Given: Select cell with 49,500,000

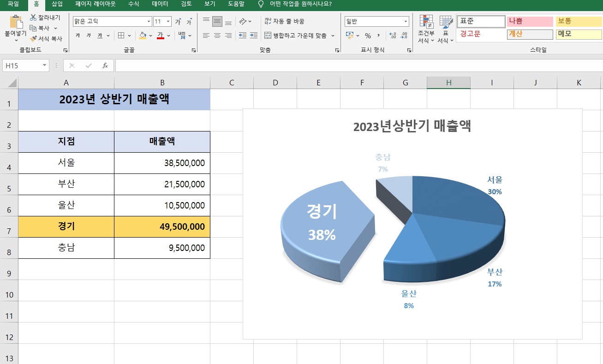Looking at the screenshot, I should click(x=162, y=227).
